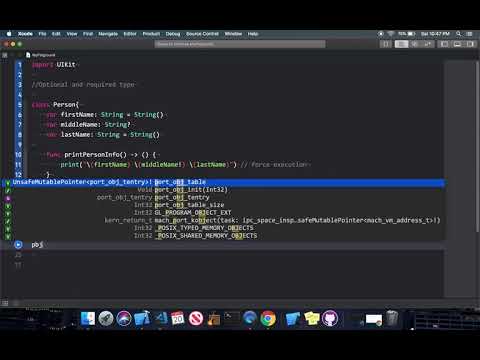
Task: Click the class Person declaration line
Action: (x=55, y=105)
